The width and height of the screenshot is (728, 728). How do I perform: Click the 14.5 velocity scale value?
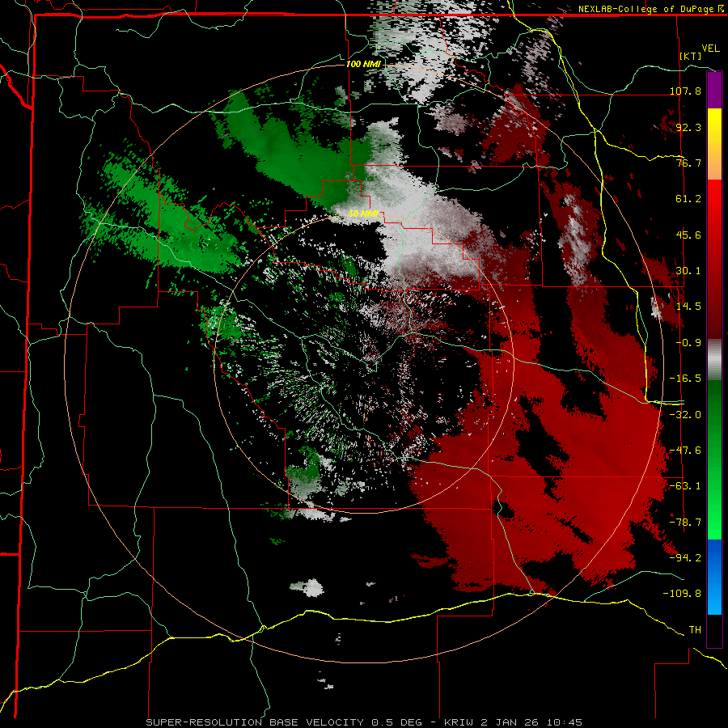click(688, 306)
